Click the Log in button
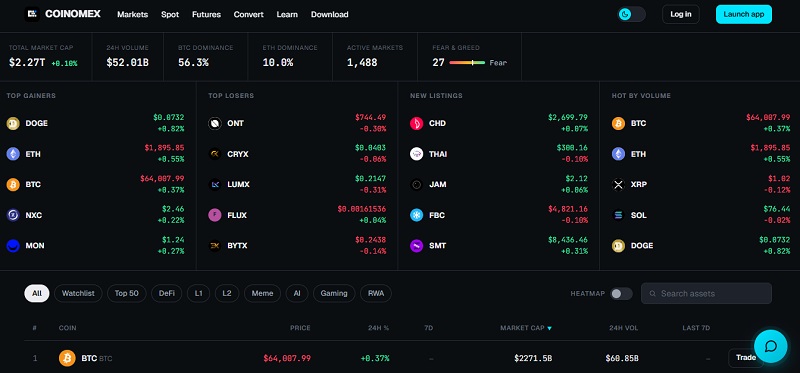 681,14
